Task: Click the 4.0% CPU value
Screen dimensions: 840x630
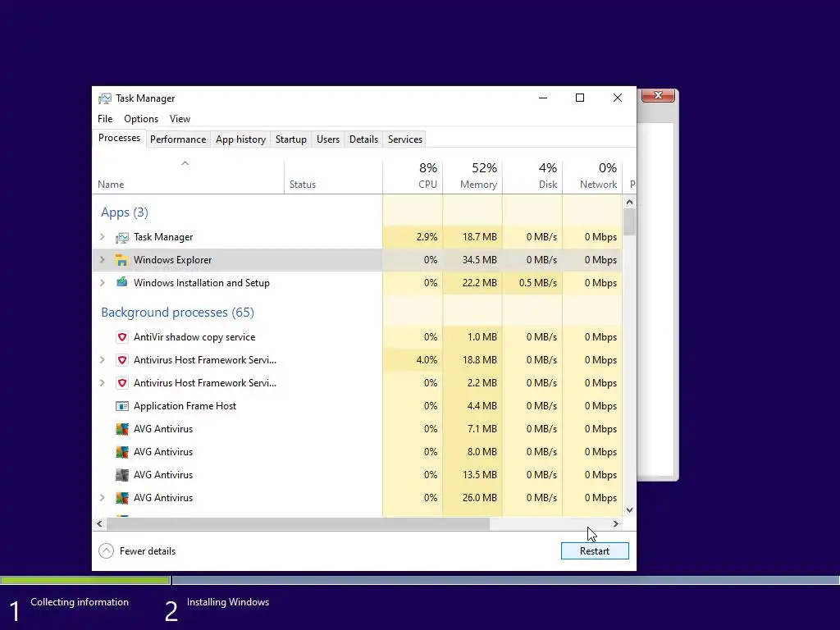Action: [x=427, y=360]
